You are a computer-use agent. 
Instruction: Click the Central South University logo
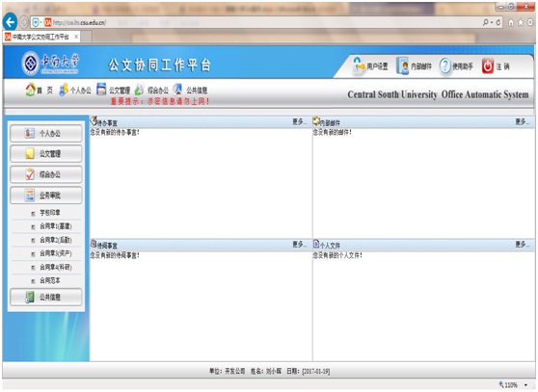[x=50, y=63]
